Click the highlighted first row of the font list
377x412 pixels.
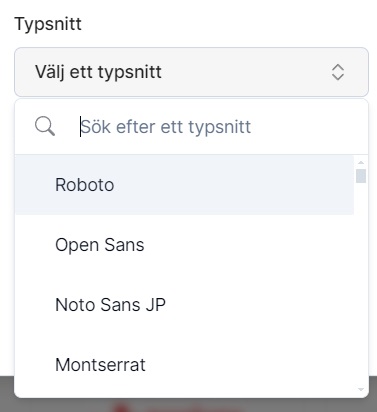click(x=184, y=185)
